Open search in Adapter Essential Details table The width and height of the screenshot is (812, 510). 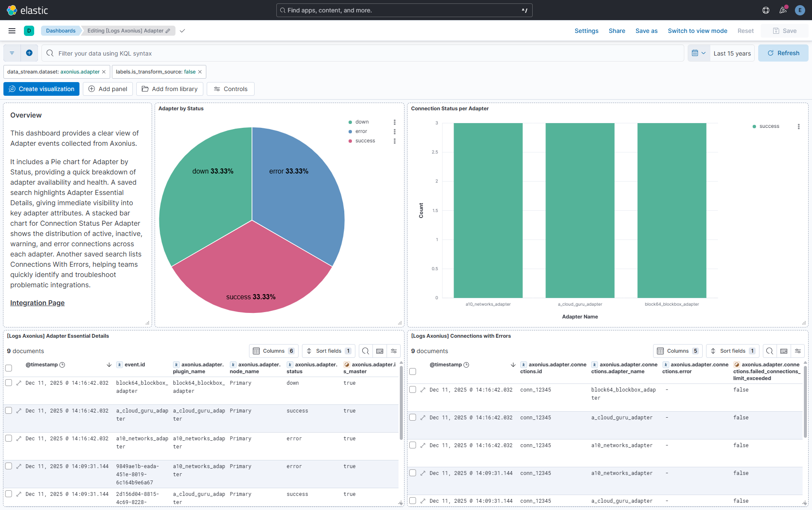[x=366, y=351]
